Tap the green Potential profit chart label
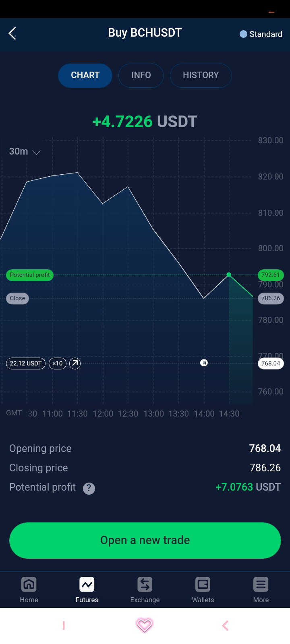 pos(30,275)
